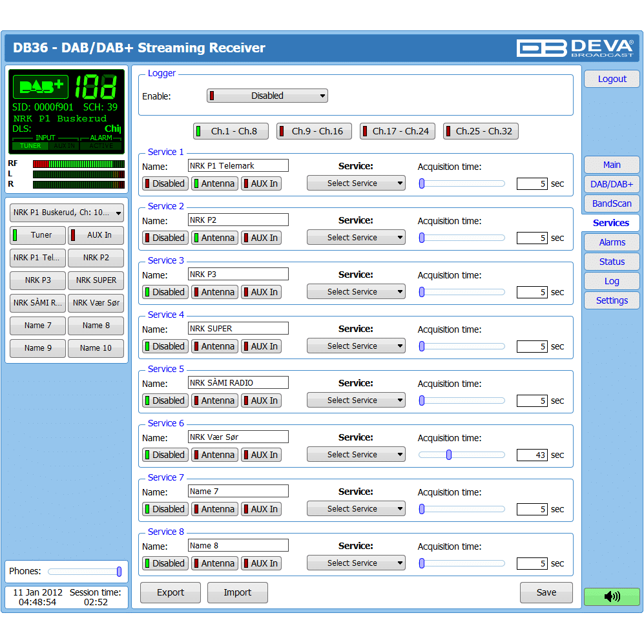This screenshot has height=644, width=644.
Task: Click the DAB+ logo on the display
Action: (41, 87)
